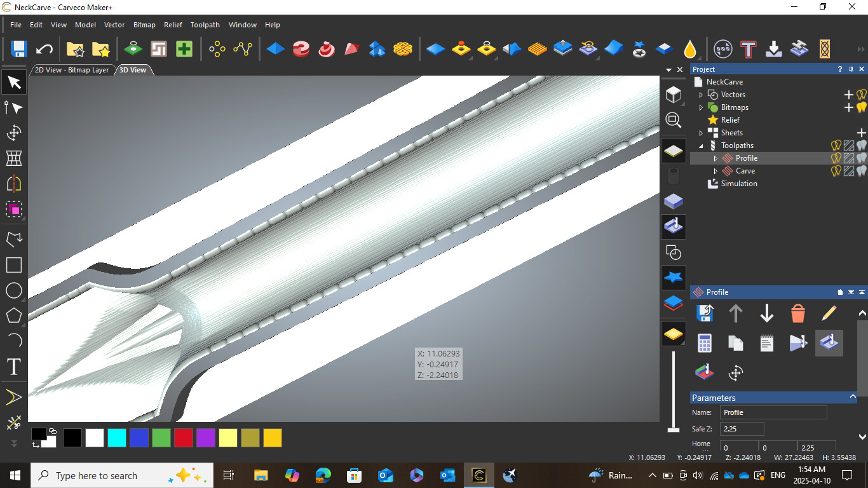Open the Toolpath menu
The width and height of the screenshot is (868, 488).
pos(205,25)
